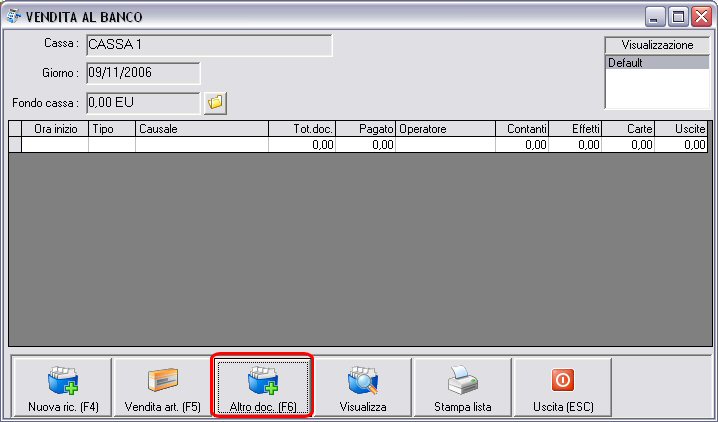Sort by Operatore column header
This screenshot has width=718, height=422.
[x=446, y=129]
